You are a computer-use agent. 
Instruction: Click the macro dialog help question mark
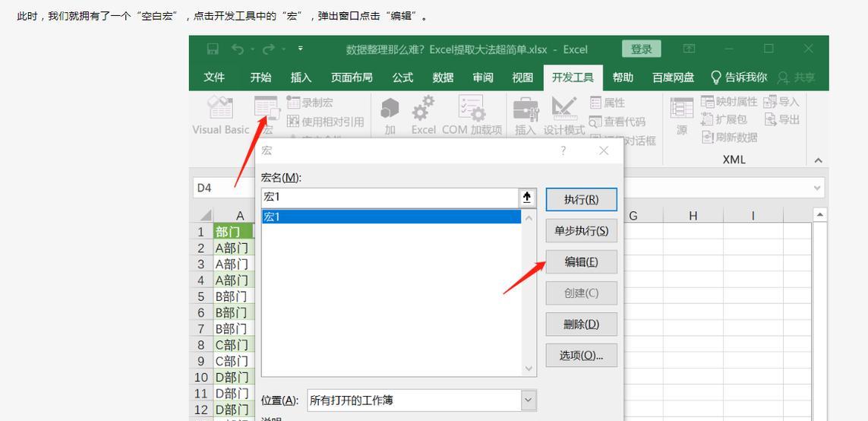563,150
